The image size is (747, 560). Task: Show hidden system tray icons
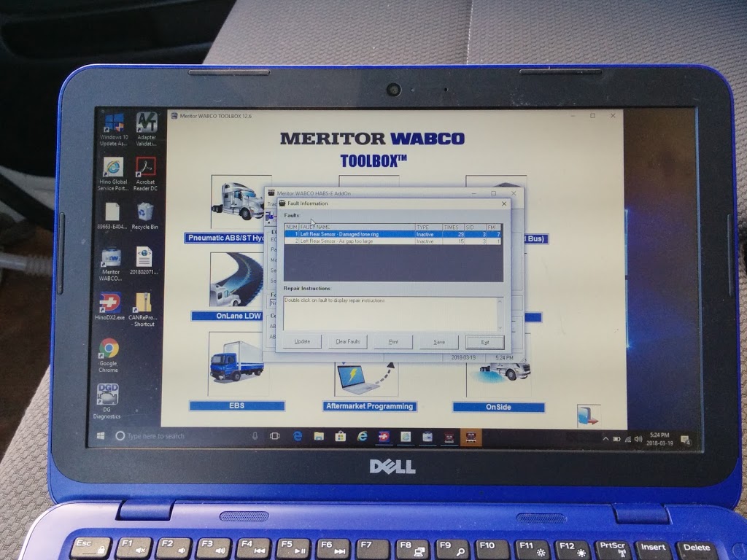point(605,438)
